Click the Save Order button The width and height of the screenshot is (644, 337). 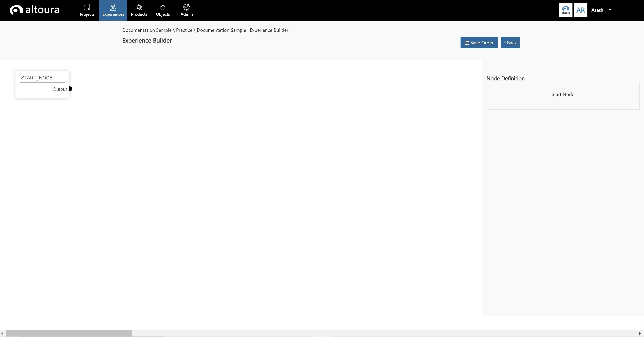[x=479, y=43]
